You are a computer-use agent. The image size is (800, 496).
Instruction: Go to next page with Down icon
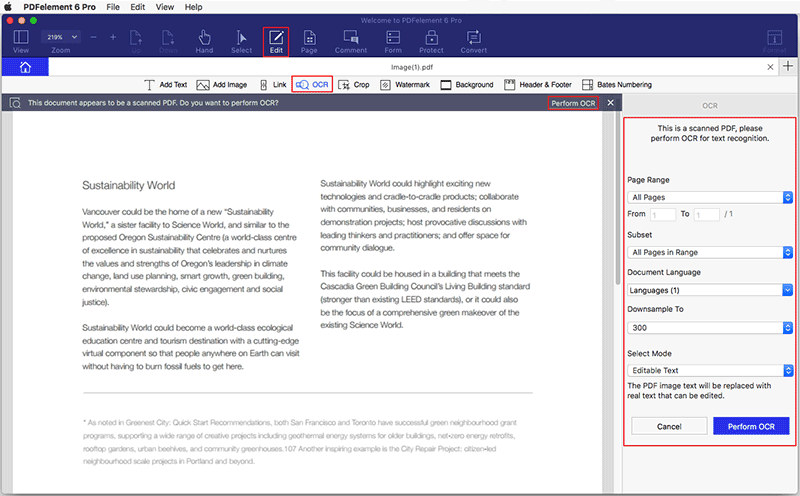click(168, 41)
